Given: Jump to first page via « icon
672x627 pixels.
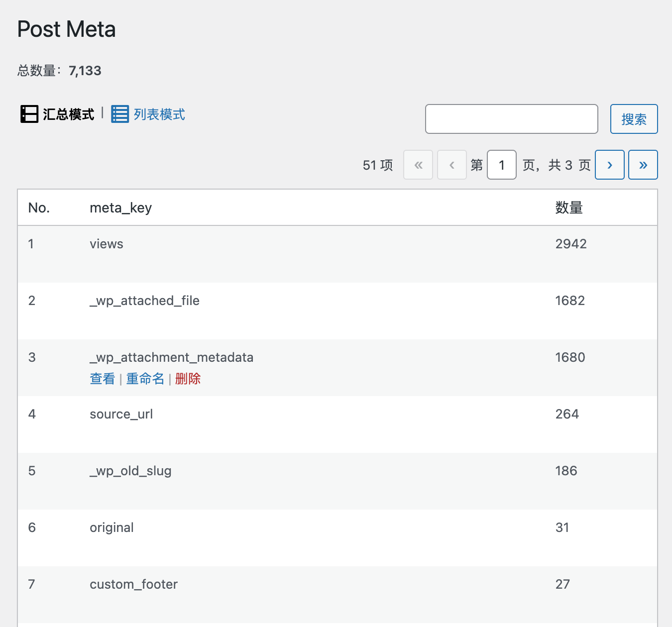Looking at the screenshot, I should [x=418, y=165].
